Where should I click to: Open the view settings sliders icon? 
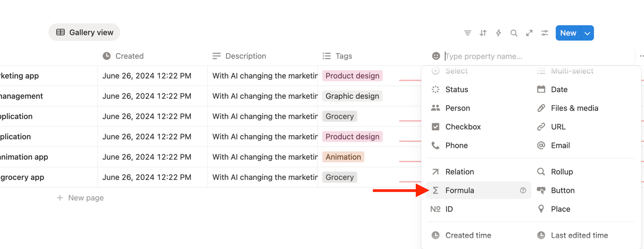click(x=545, y=33)
